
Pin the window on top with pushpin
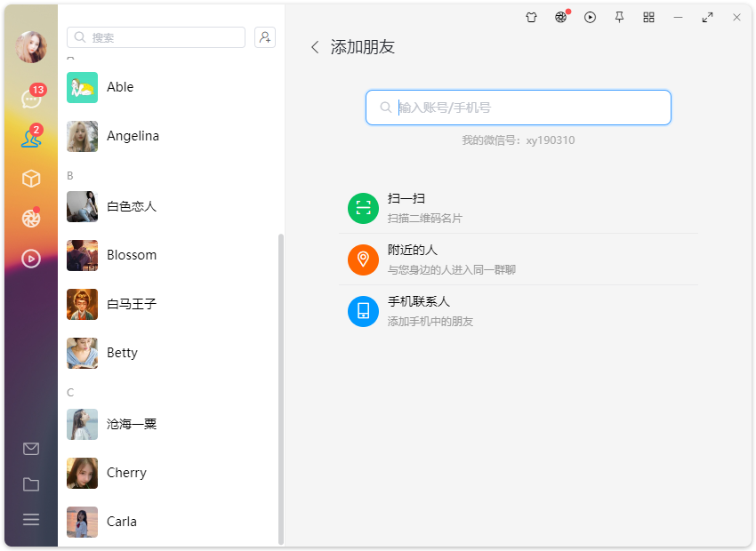[619, 17]
